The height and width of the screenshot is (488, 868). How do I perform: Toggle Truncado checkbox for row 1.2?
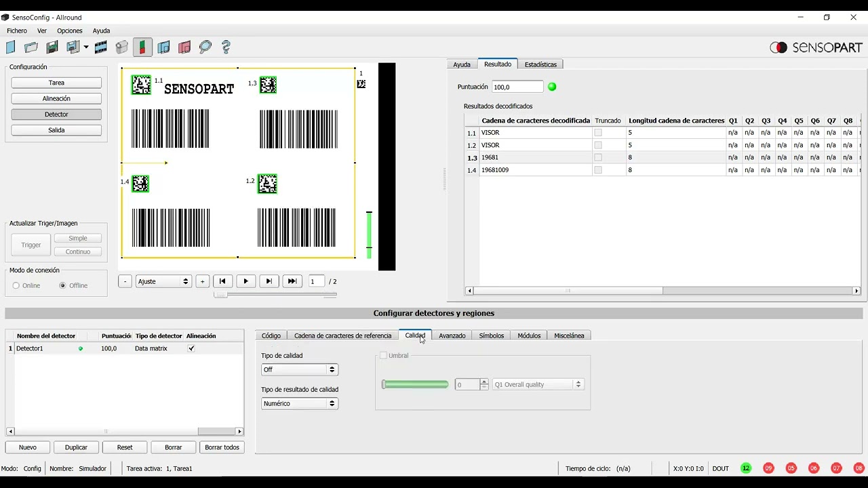[x=598, y=145]
